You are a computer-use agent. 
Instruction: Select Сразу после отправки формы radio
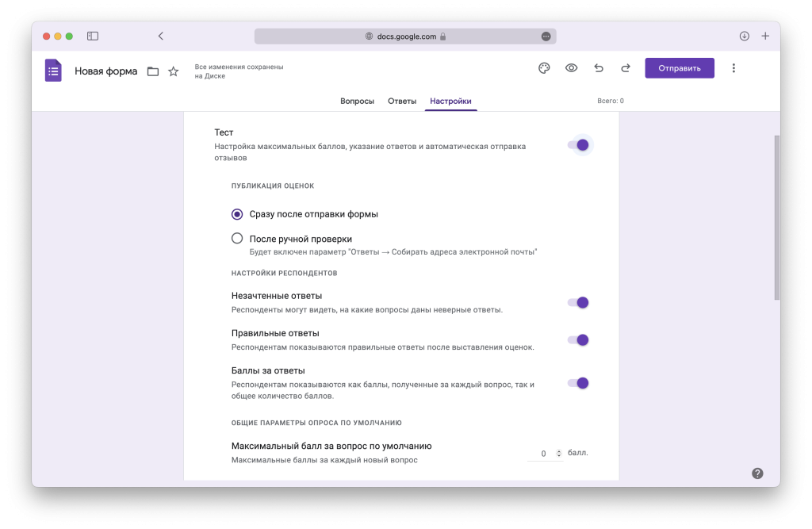[x=236, y=214]
